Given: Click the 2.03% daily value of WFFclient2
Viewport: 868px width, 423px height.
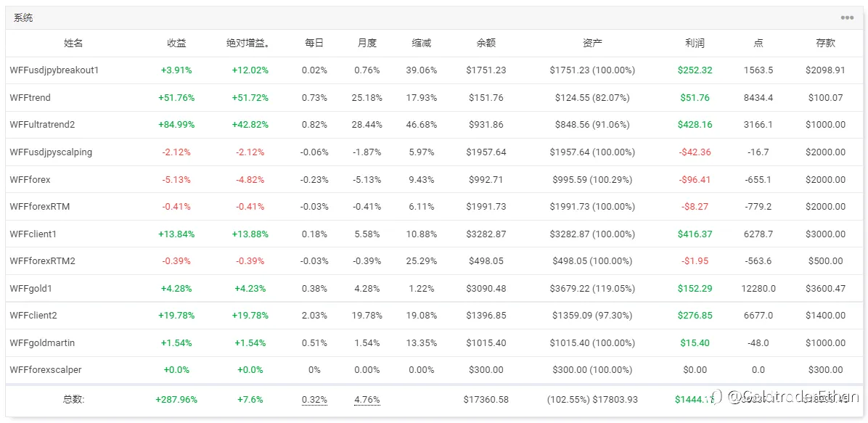Looking at the screenshot, I should (314, 316).
